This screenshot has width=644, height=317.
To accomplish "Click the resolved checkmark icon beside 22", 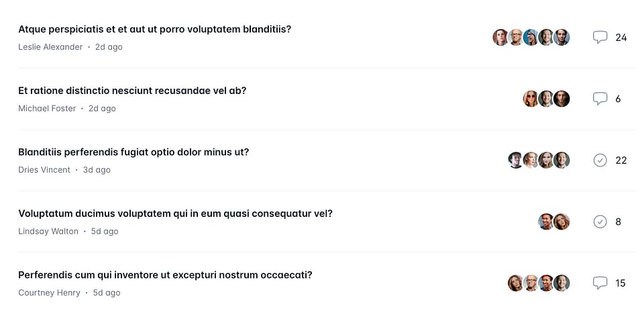I will point(600,161).
